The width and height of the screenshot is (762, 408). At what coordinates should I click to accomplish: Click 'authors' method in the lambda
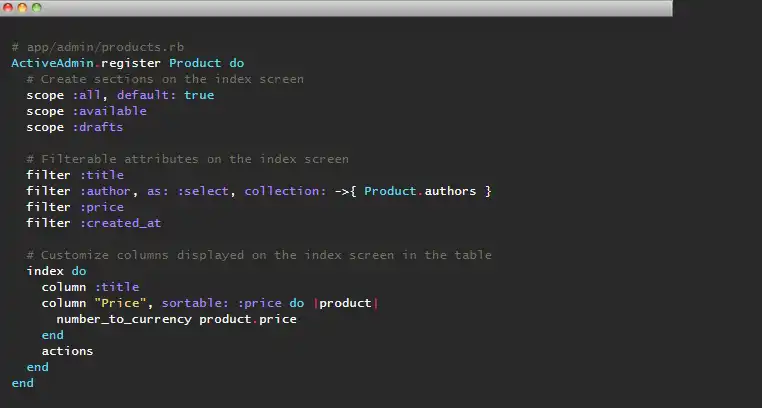[x=450, y=191]
